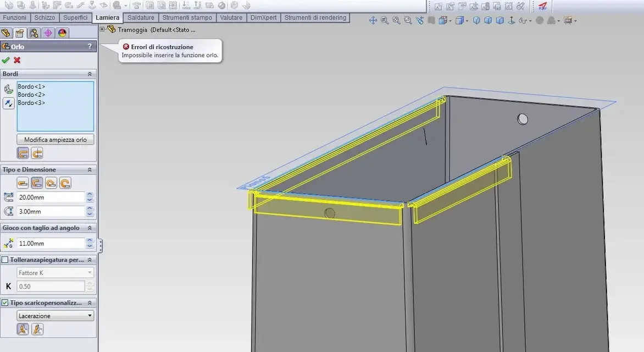The height and width of the screenshot is (352, 644).
Task: Expand the Tramoggia tree node
Action: [x=102, y=29]
